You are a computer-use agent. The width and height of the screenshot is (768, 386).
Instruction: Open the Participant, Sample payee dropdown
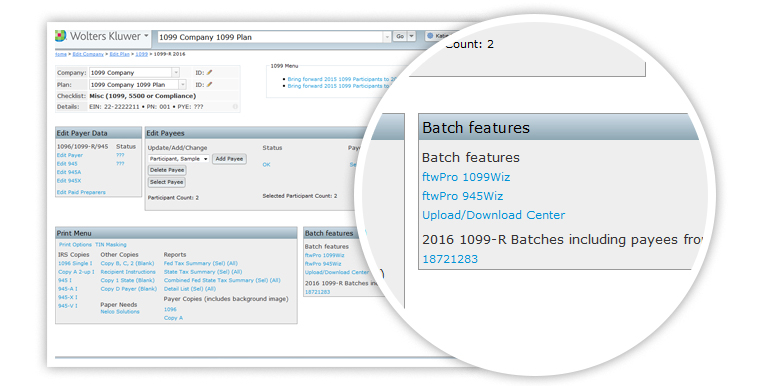tap(179, 159)
